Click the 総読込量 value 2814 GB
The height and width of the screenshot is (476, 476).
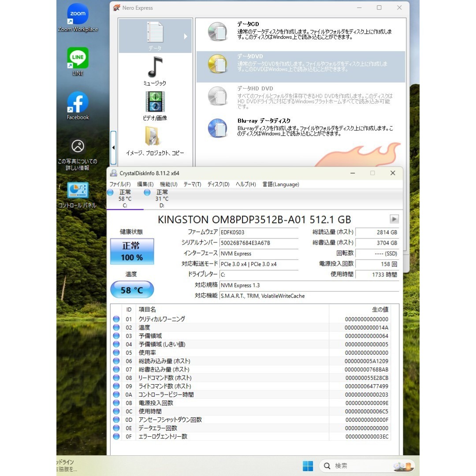coord(377,232)
